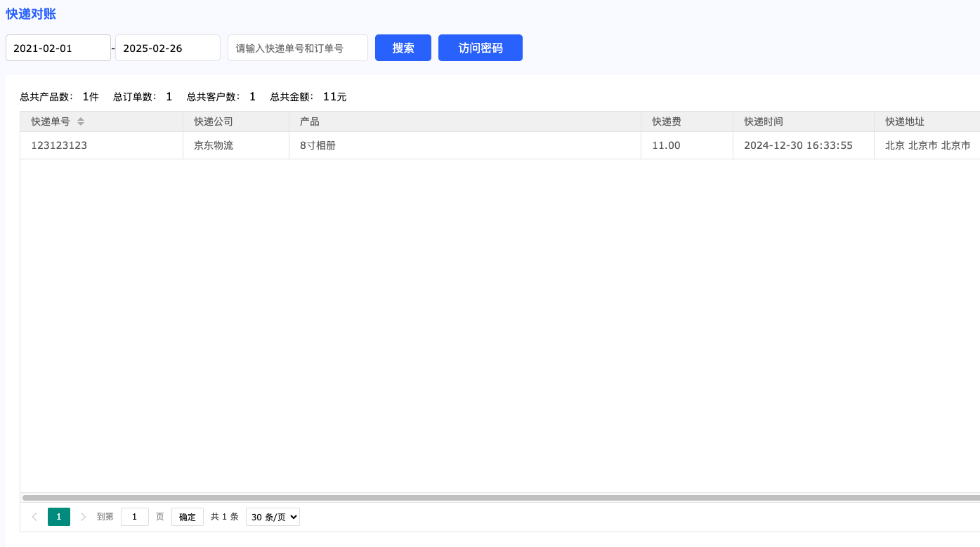Click the 快递费 column header
This screenshot has height=547, width=980.
666,121
